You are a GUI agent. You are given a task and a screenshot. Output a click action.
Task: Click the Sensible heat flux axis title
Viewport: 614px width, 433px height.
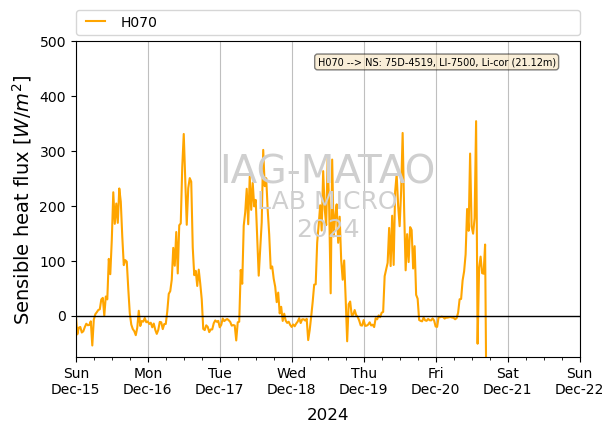pos(22,200)
